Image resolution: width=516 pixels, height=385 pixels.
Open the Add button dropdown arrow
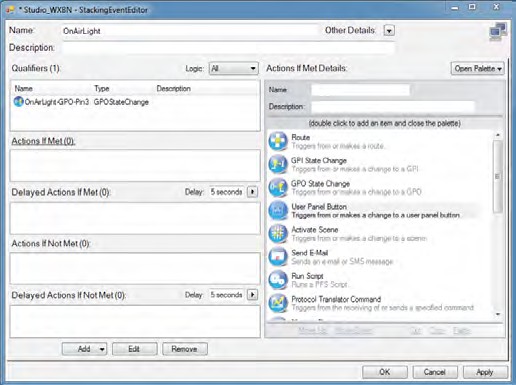click(102, 349)
